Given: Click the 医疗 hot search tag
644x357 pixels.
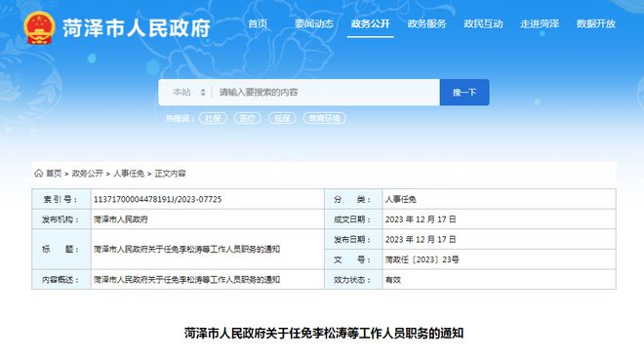Looking at the screenshot, I should [247, 118].
